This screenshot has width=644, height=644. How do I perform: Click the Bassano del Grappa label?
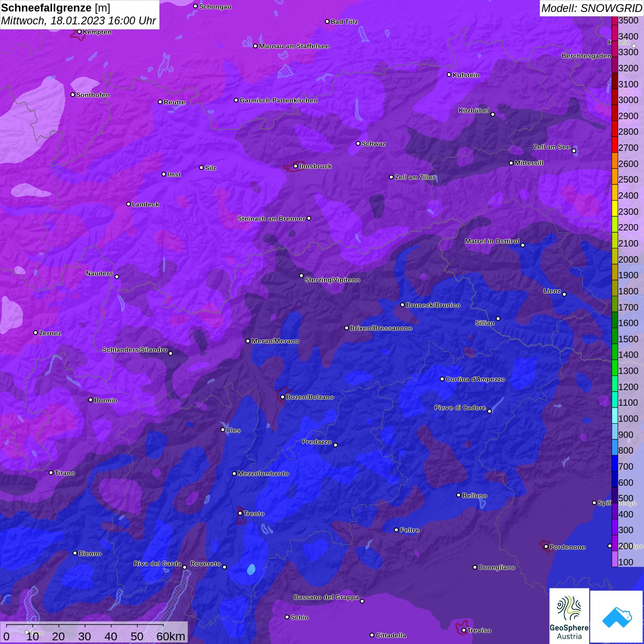327,597
